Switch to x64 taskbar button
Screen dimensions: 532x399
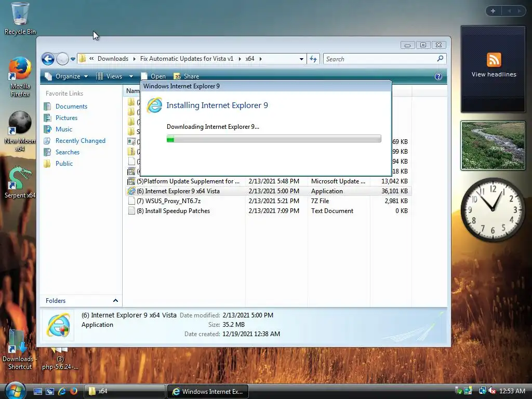124,391
